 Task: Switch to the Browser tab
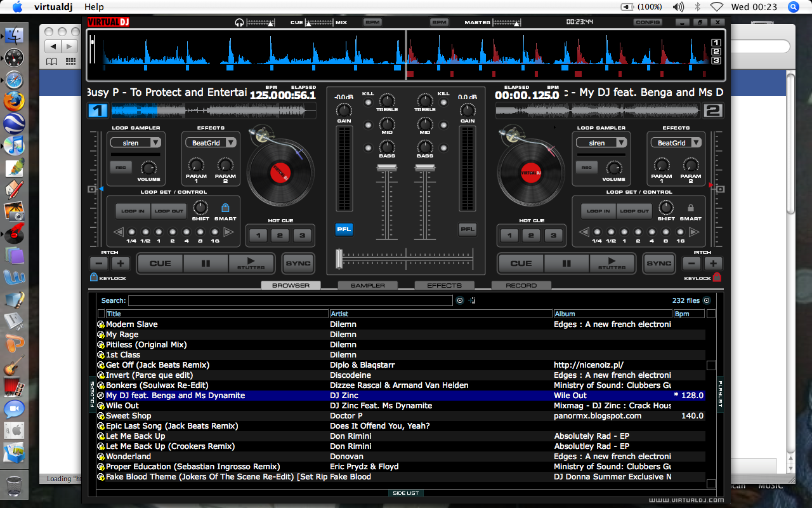click(x=291, y=286)
